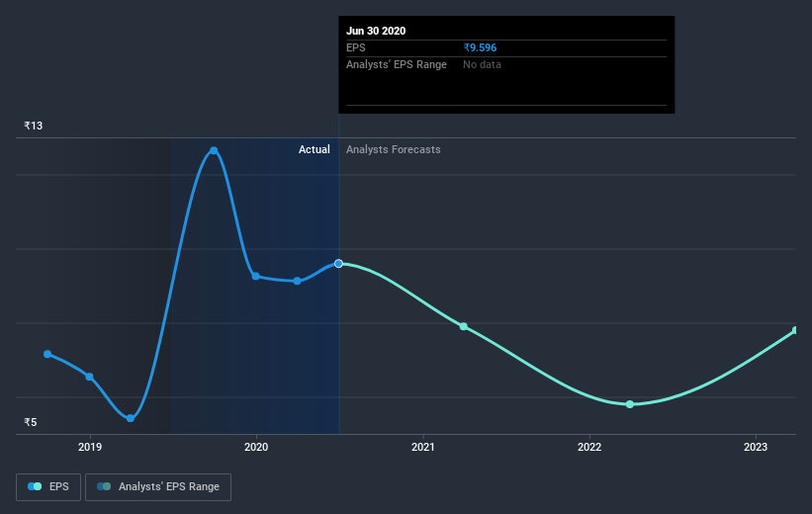The image size is (812, 514).
Task: Toggle the EPS legend series
Action: (x=48, y=486)
